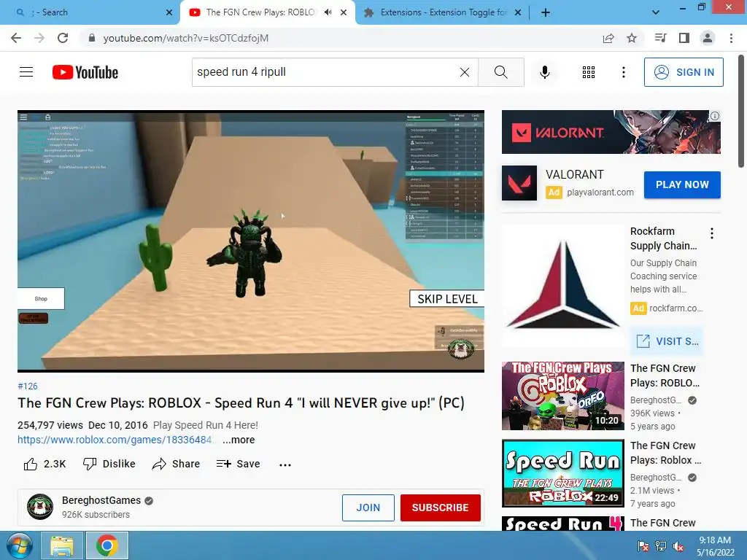Mute audio on the FGN Crew tab
Viewport: 747px width, 560px height.
click(x=328, y=12)
